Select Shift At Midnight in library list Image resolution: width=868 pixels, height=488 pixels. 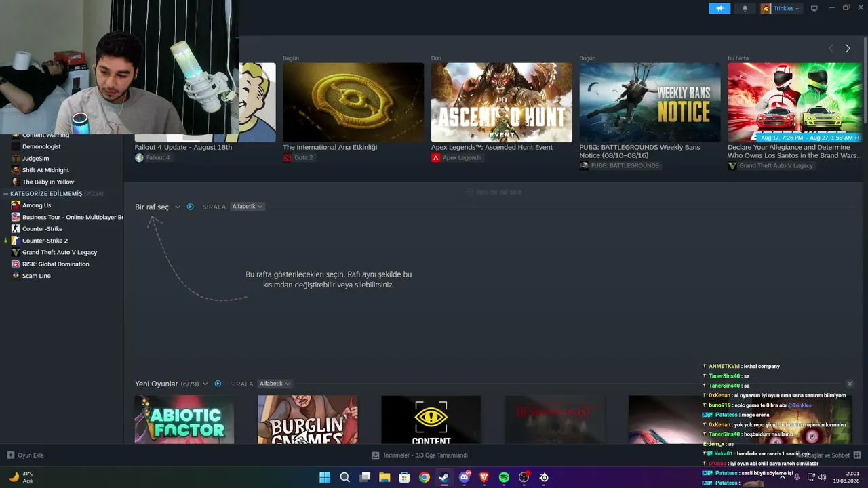click(45, 170)
